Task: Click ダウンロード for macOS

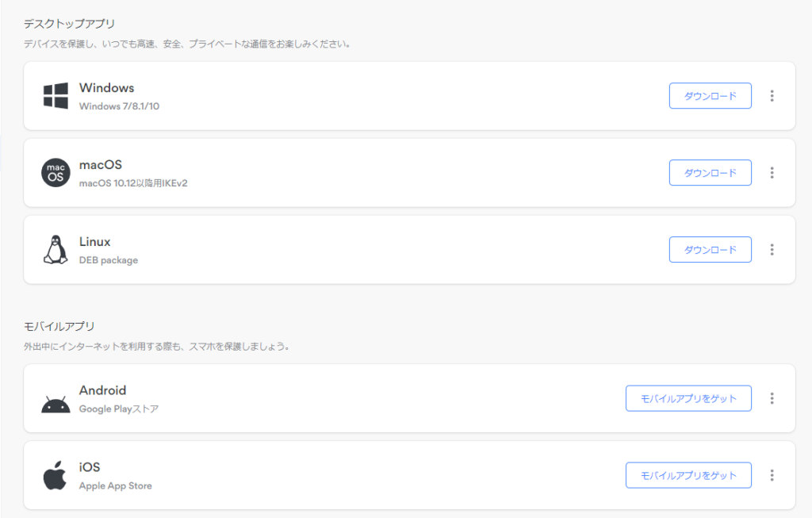Action: pyautogui.click(x=710, y=172)
